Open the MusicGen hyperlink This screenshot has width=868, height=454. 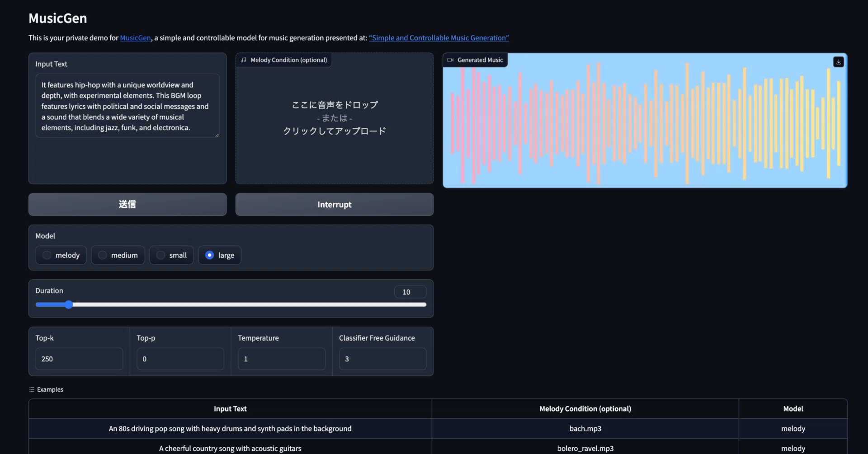(135, 38)
